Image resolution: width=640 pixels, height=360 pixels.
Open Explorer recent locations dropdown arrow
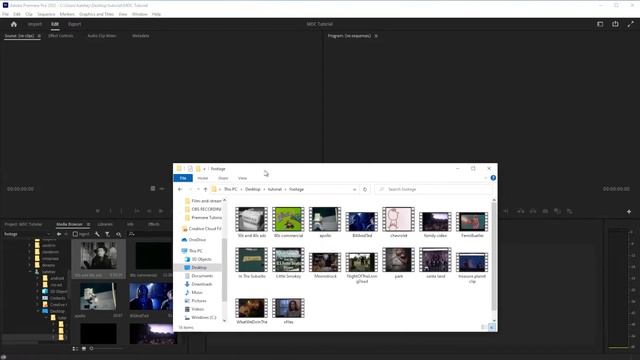click(x=198, y=189)
